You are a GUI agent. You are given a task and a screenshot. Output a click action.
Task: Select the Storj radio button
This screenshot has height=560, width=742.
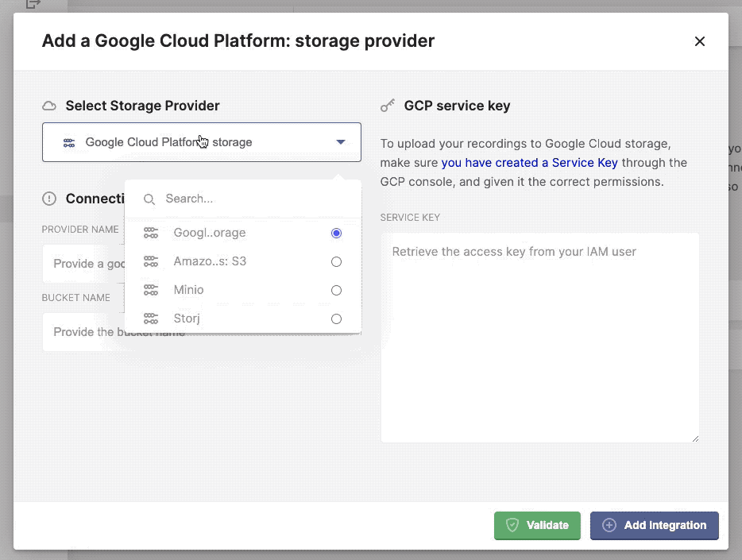click(x=336, y=318)
